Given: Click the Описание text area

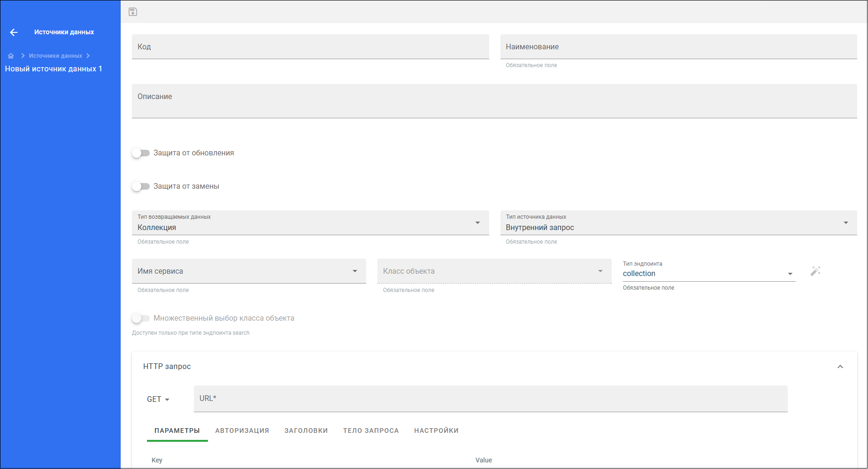Looking at the screenshot, I should (x=494, y=101).
